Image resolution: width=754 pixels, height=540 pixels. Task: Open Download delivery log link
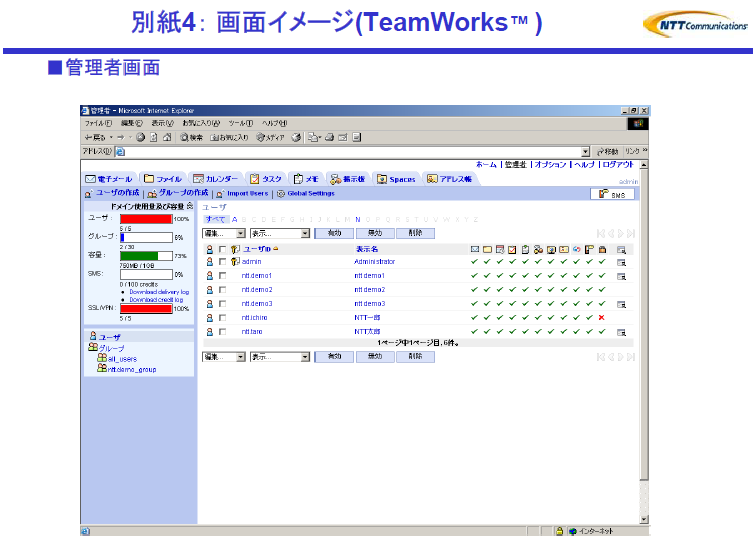point(159,292)
